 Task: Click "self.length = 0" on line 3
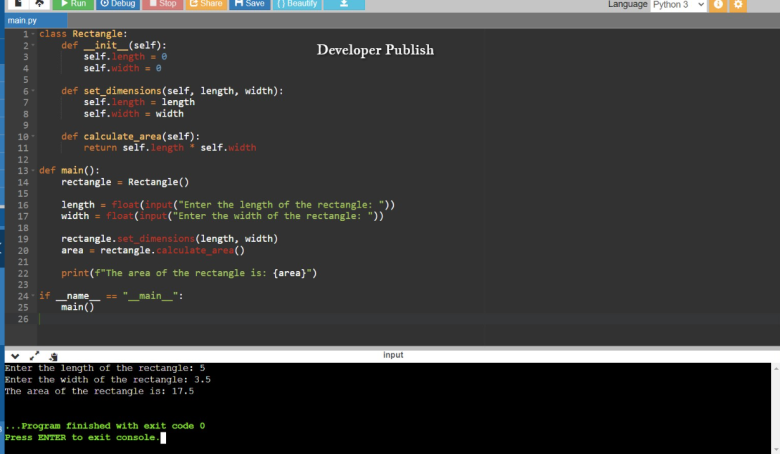click(x=125, y=57)
